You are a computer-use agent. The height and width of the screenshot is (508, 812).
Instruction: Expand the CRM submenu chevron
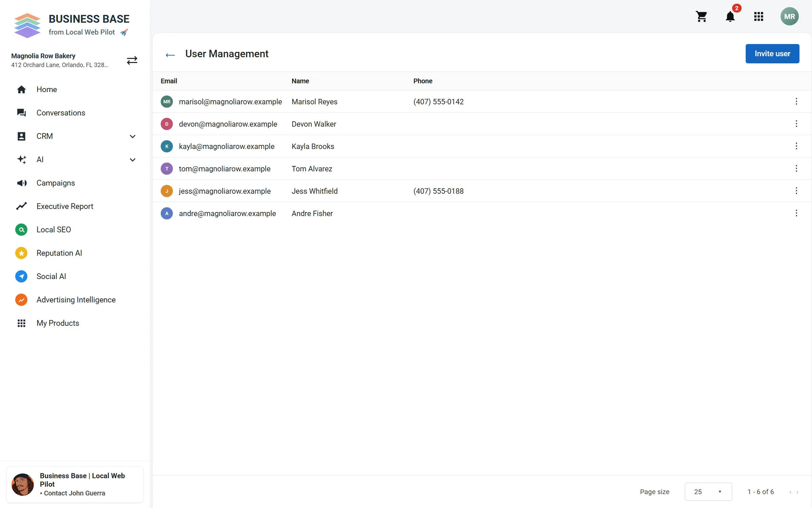point(133,136)
